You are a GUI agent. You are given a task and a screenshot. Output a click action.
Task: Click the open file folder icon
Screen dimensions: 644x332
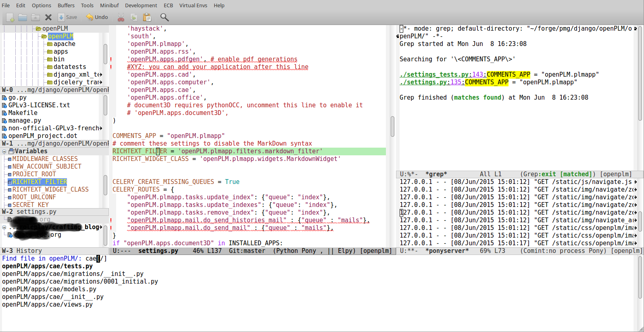[23, 17]
